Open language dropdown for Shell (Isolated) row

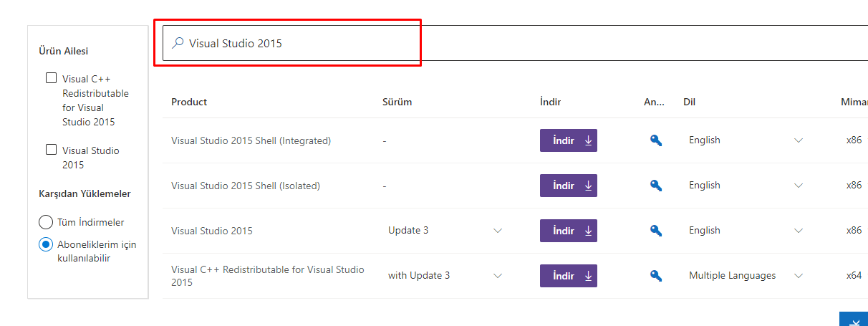pyautogui.click(x=799, y=186)
